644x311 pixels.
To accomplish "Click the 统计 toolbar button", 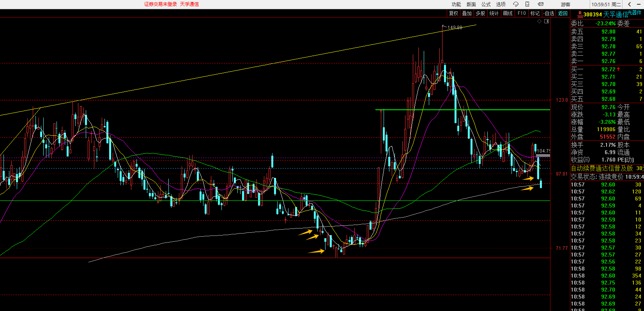I will click(494, 13).
